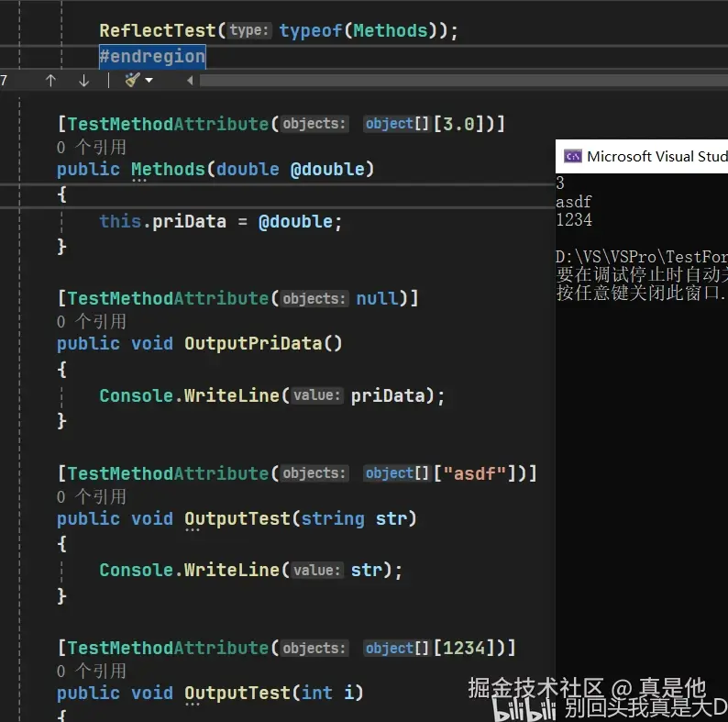Image resolution: width=728 pixels, height=722 pixels.
Task: Click the horizontal scrollbar track
Action: tap(463, 81)
